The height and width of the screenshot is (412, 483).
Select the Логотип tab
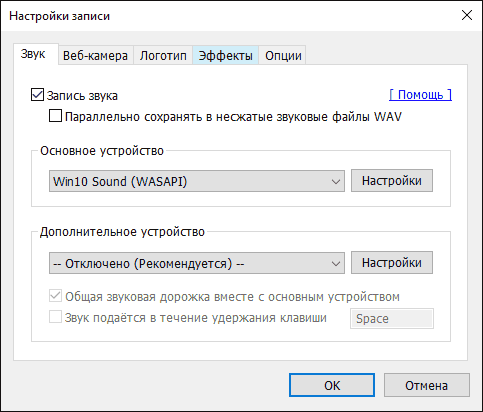click(x=163, y=55)
